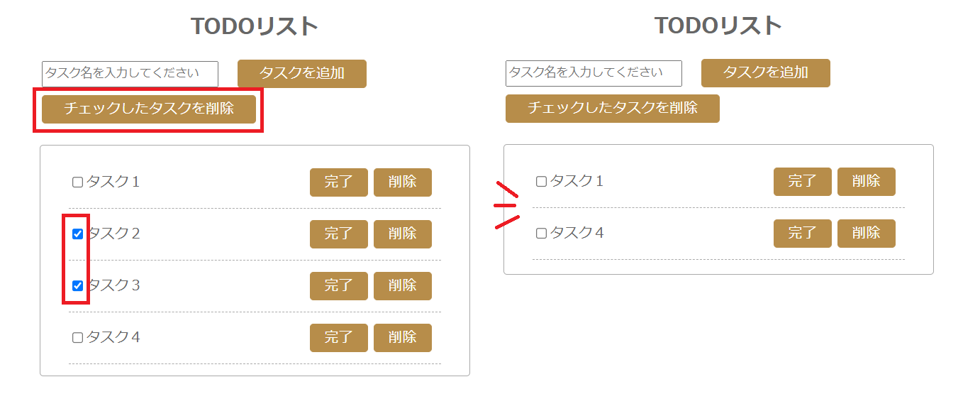Image resolution: width=980 pixels, height=416 pixels.
Task: Click the right タスク名を入力してください input field
Action: (594, 72)
